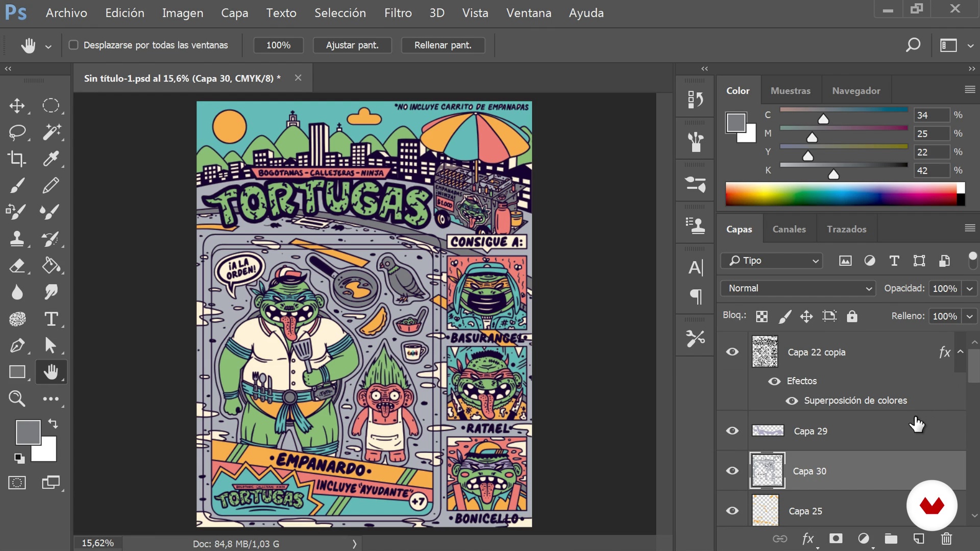Click the toolbar foreground color swatch
Image resolution: width=980 pixels, height=551 pixels.
(28, 432)
